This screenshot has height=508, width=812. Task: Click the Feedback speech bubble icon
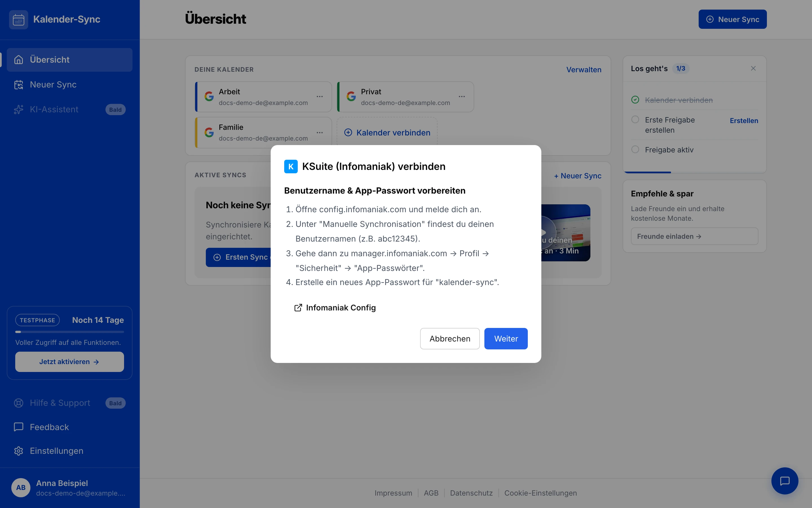click(18, 427)
